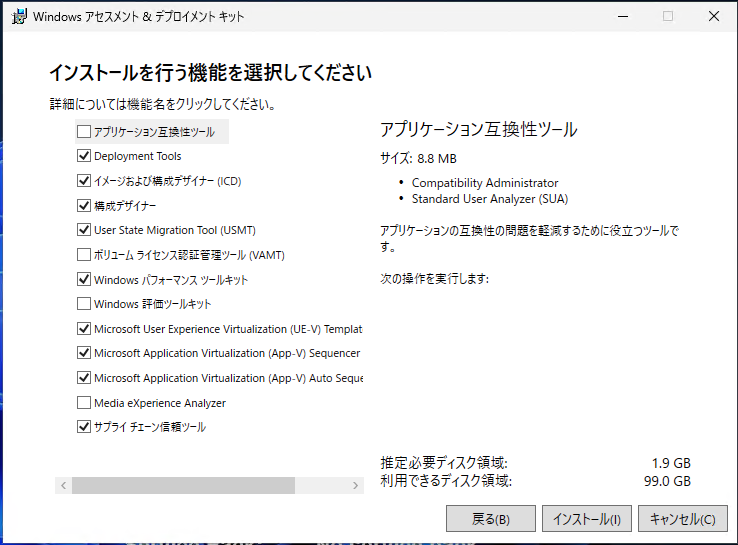Viewport: 738px width, 545px height.
Task: Check ボリューム ライセンス認証管理ツール (VAMT) checkbox
Action: tap(84, 255)
